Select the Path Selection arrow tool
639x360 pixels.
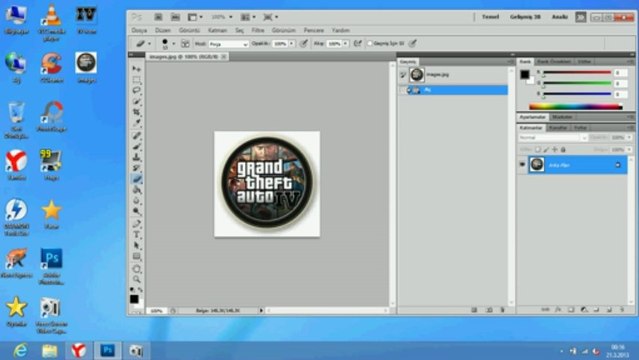click(137, 245)
